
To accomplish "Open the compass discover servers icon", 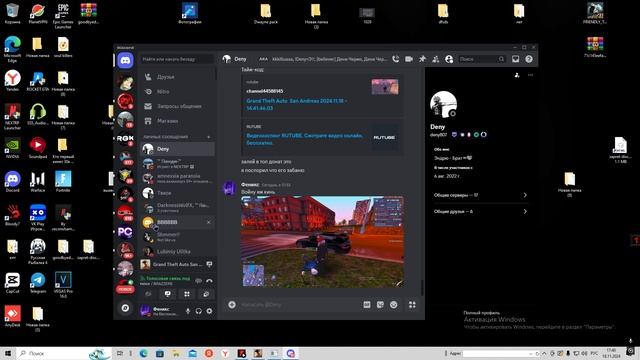I will [x=125, y=308].
